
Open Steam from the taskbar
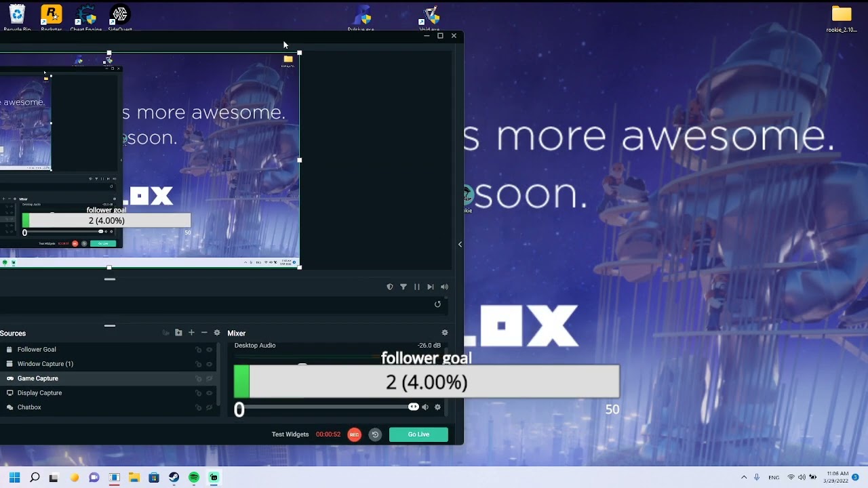click(x=174, y=478)
